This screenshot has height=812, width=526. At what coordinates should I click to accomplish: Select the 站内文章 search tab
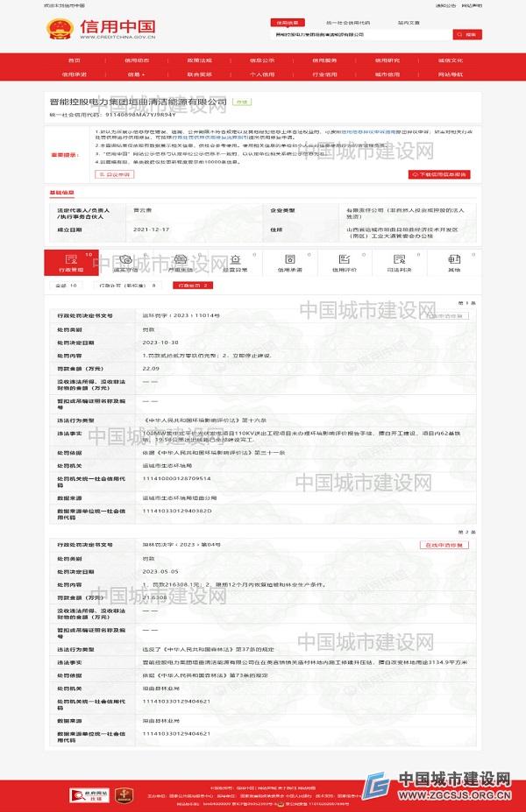pos(409,23)
